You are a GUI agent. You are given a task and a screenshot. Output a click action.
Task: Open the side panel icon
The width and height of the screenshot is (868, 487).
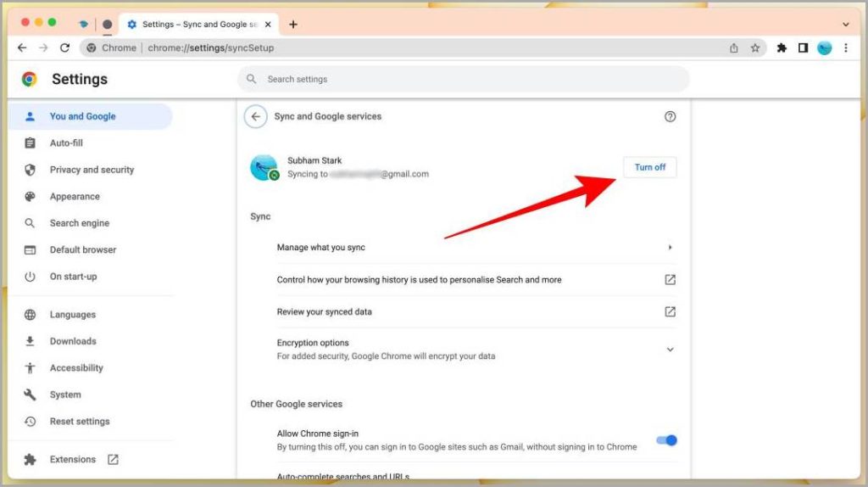pos(803,48)
